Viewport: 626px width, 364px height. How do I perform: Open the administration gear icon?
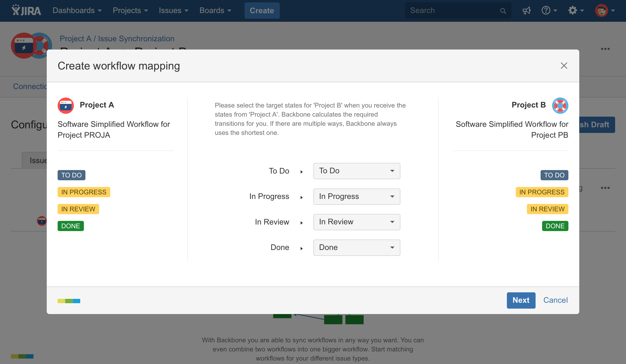574,10
